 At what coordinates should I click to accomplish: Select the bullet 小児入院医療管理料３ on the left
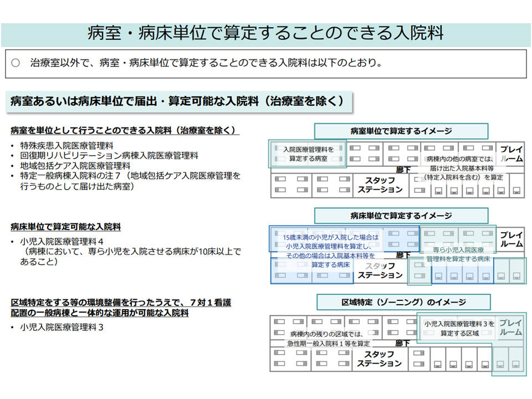tap(62, 327)
